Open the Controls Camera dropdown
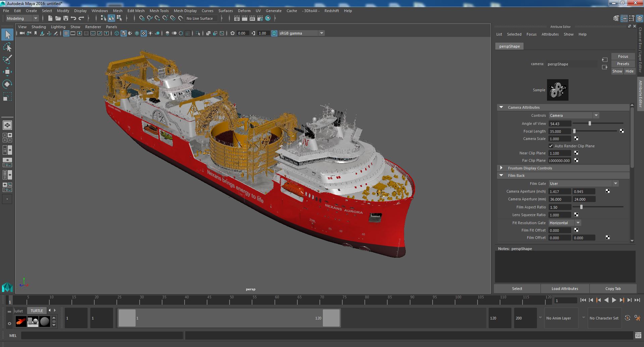The height and width of the screenshot is (347, 644). pyautogui.click(x=574, y=115)
